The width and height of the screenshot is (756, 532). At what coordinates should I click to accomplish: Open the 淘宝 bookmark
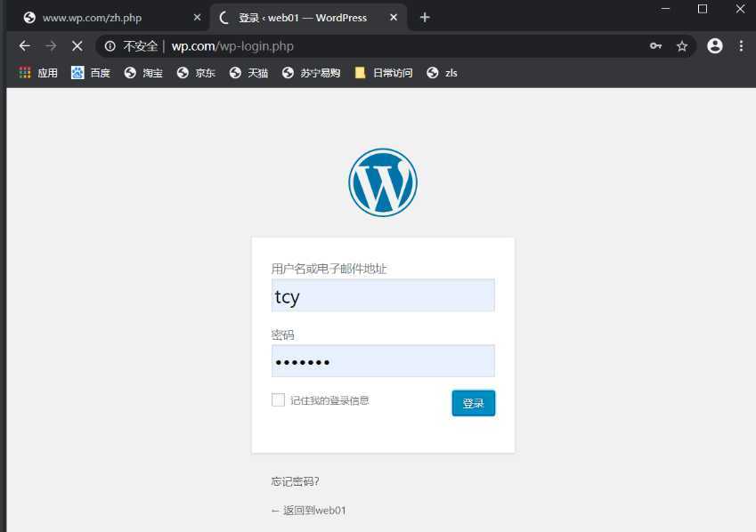[143, 73]
